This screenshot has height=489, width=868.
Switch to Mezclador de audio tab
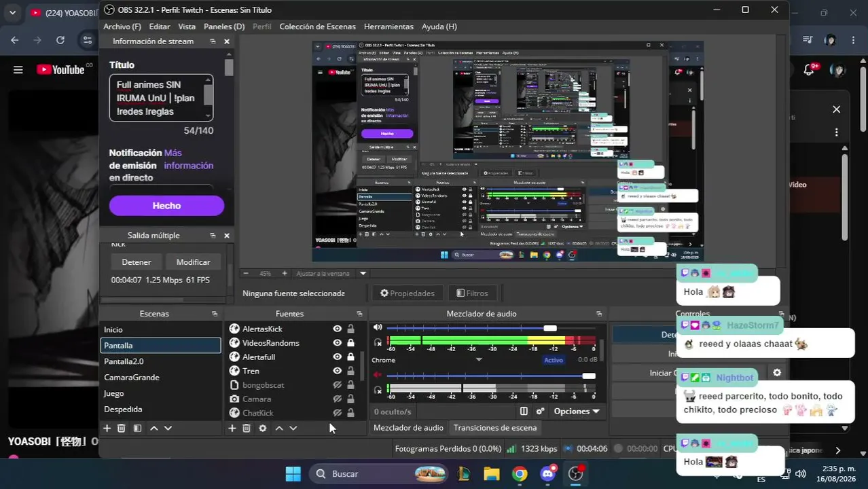408,428
